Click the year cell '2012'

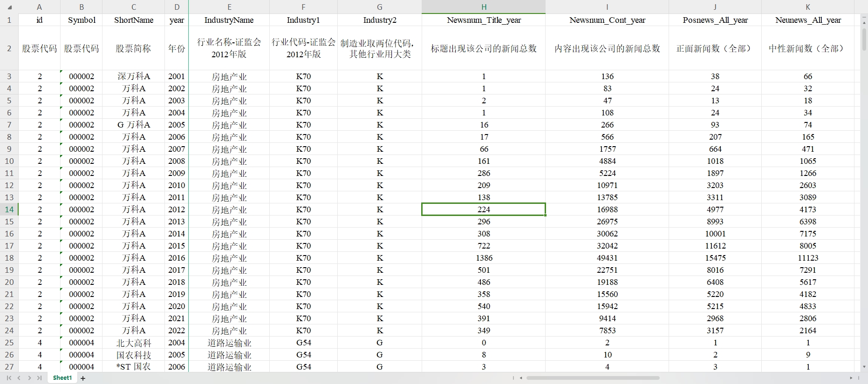(x=177, y=209)
